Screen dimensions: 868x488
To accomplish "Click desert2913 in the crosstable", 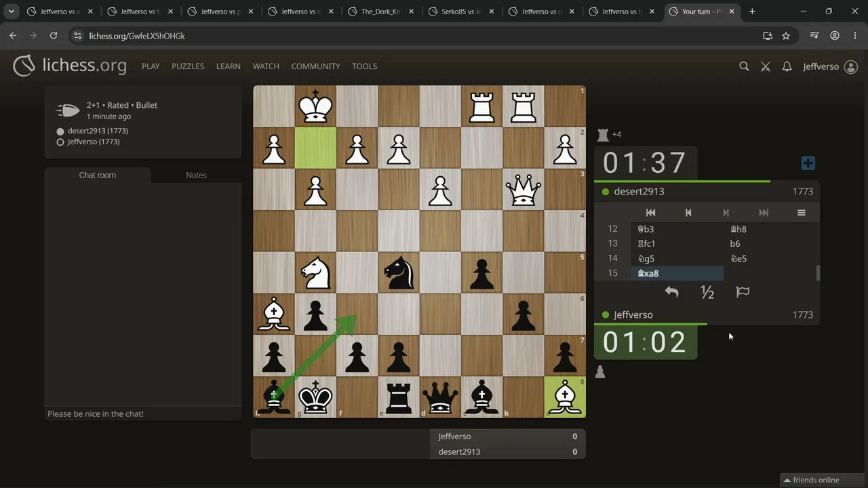I will (459, 451).
